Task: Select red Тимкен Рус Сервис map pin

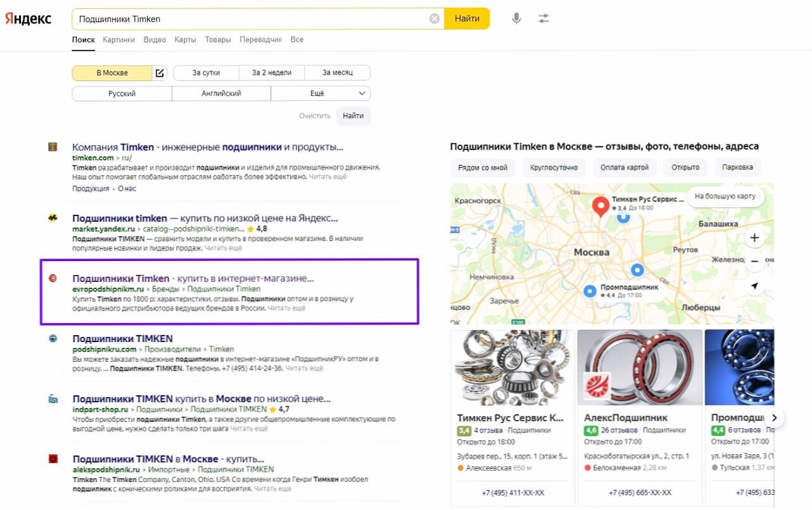Action: click(x=600, y=206)
